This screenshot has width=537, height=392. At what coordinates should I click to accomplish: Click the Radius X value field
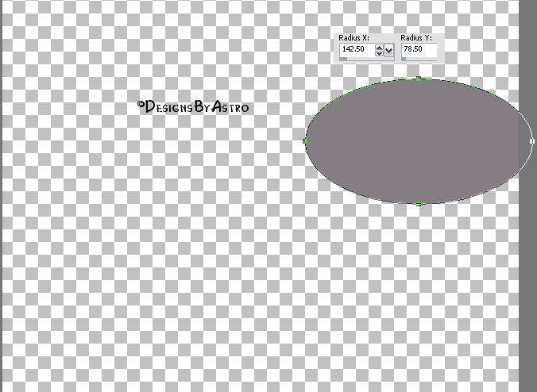click(x=357, y=49)
